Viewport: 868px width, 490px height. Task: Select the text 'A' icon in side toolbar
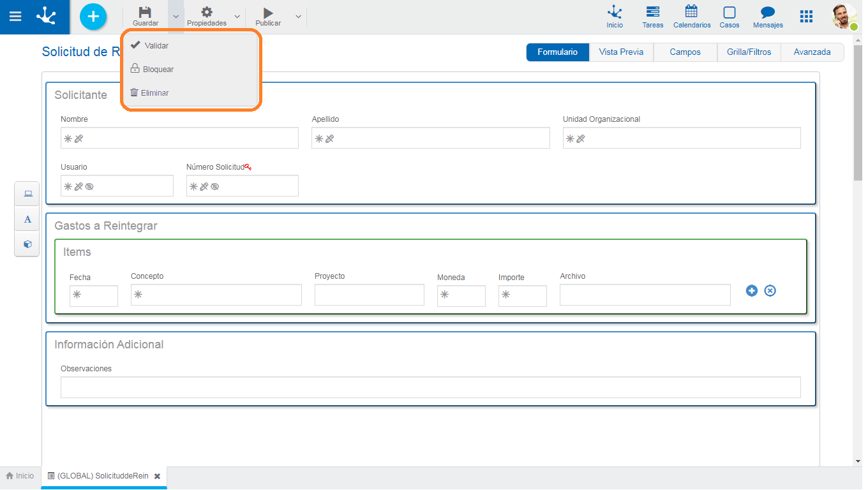point(27,219)
